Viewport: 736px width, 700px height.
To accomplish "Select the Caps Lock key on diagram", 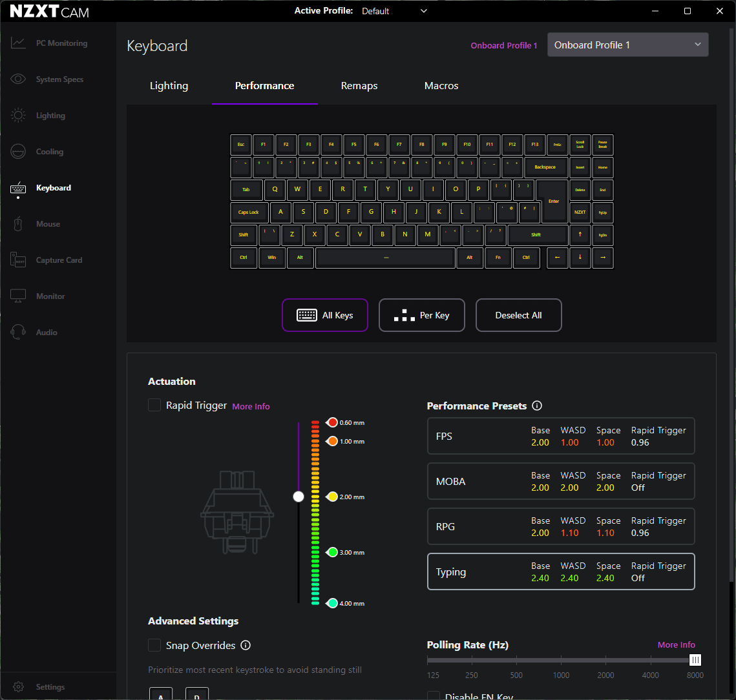I will tap(249, 212).
